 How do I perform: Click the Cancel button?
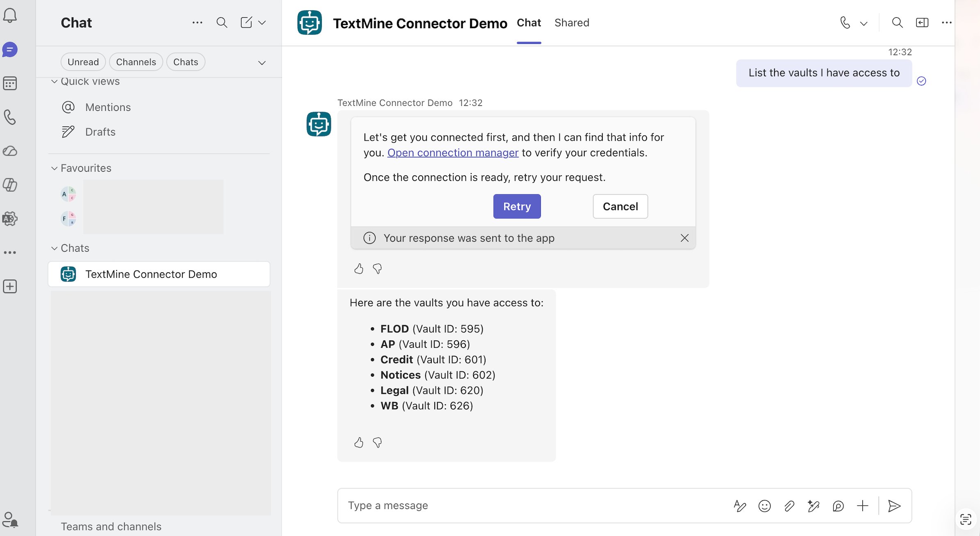click(x=620, y=206)
